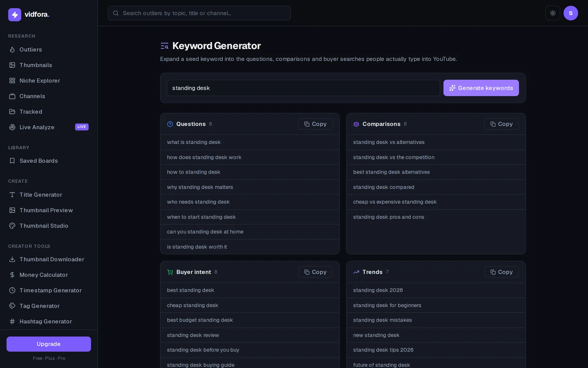Screen dimensions: 588x368
Task: Click the Tag Generator tag icon
Action: pyautogui.click(x=12, y=306)
